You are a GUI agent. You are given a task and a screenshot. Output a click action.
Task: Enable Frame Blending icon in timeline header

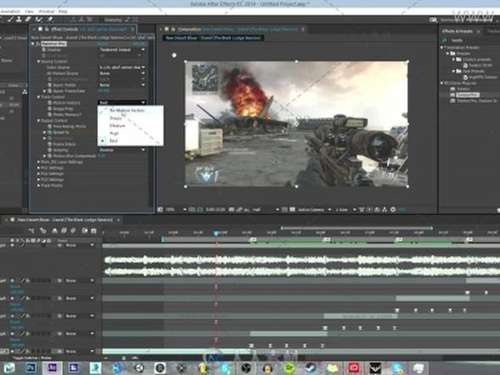tap(64, 230)
